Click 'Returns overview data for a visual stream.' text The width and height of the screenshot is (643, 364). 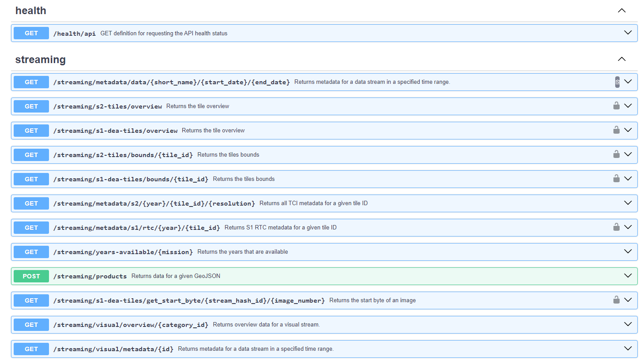(x=267, y=324)
